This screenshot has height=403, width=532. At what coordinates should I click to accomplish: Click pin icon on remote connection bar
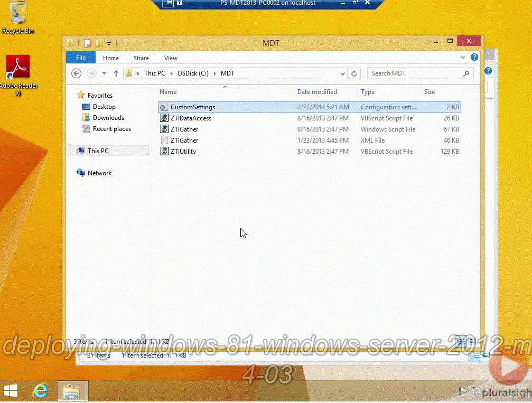168,3
